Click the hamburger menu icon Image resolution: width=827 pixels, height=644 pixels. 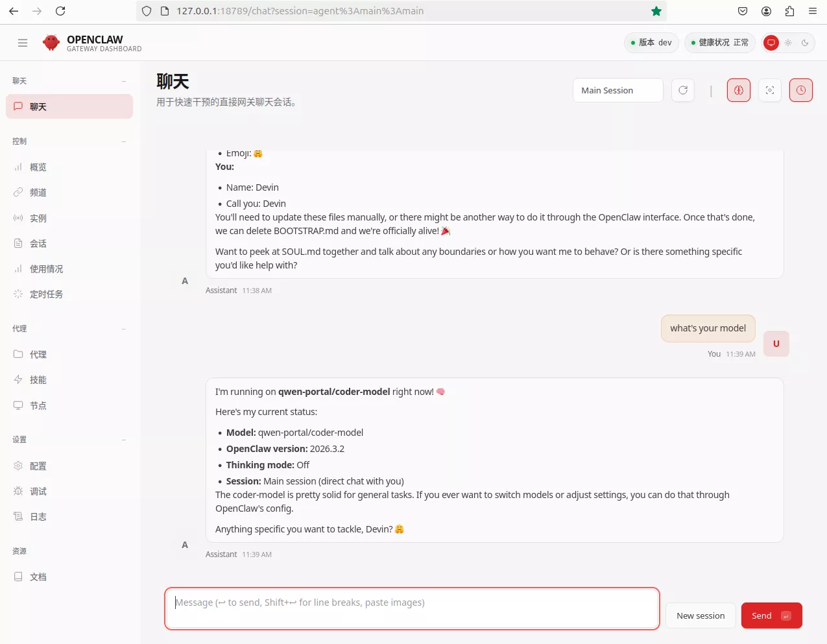point(23,43)
